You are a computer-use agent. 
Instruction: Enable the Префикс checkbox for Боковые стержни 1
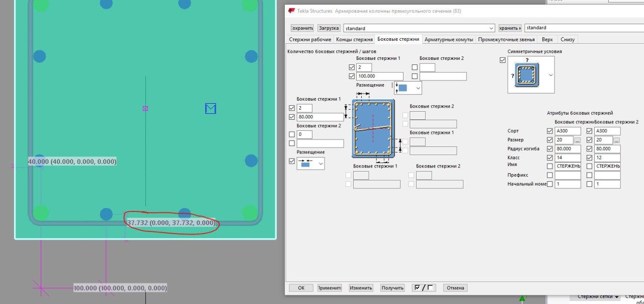point(549,176)
